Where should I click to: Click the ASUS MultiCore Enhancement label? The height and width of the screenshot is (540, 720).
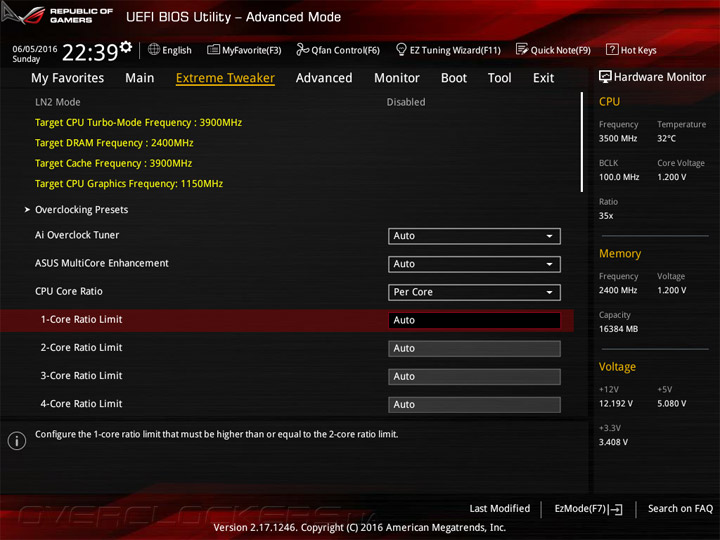click(101, 263)
